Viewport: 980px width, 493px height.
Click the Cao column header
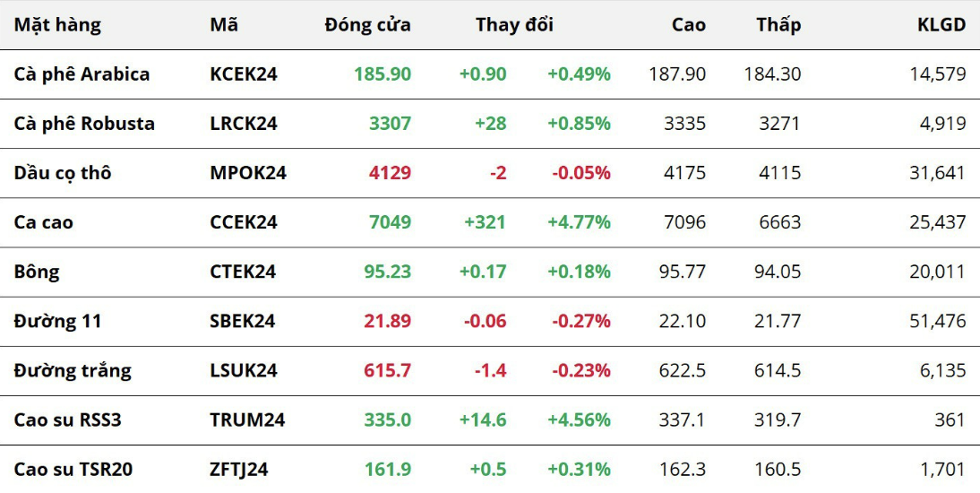coord(688,25)
